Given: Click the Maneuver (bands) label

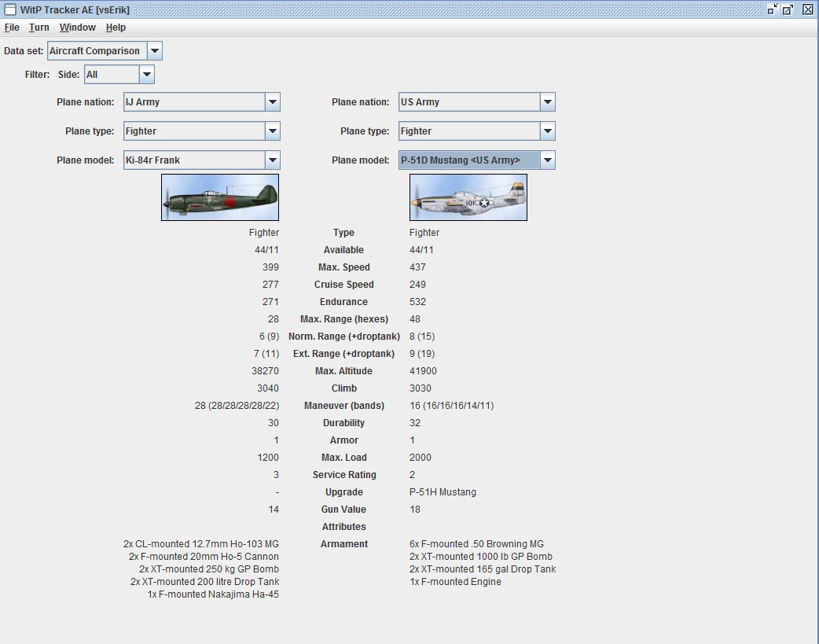Looking at the screenshot, I should 343,406.
